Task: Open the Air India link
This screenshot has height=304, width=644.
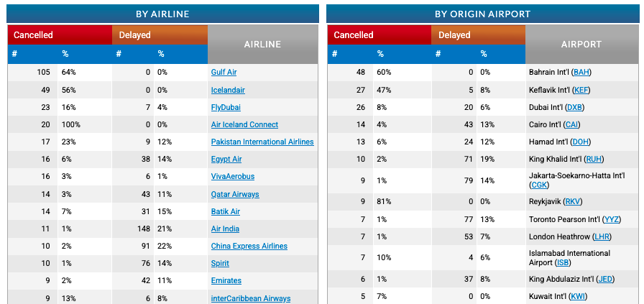Action: tap(225, 229)
